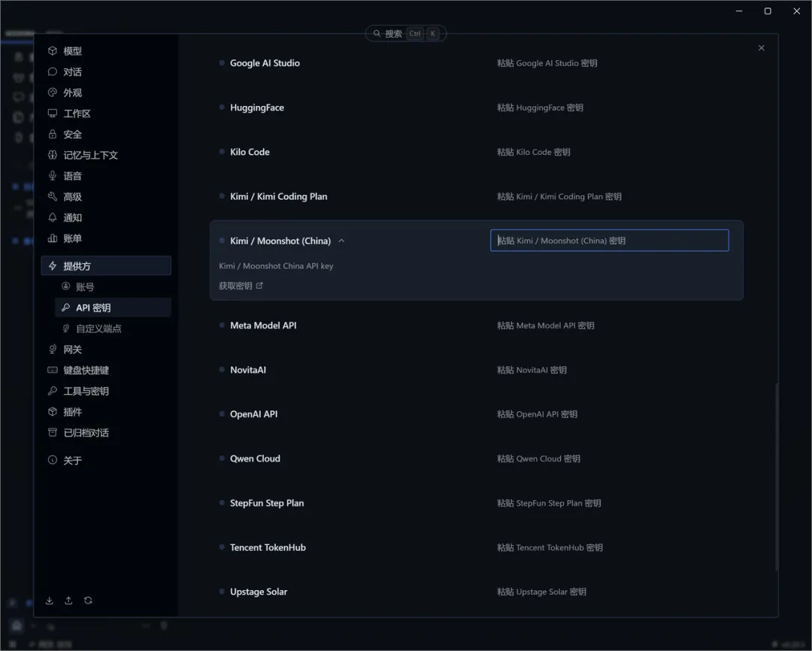Expand the Upstage Solar provider row
Image resolution: width=812 pixels, height=651 pixels.
pos(259,592)
